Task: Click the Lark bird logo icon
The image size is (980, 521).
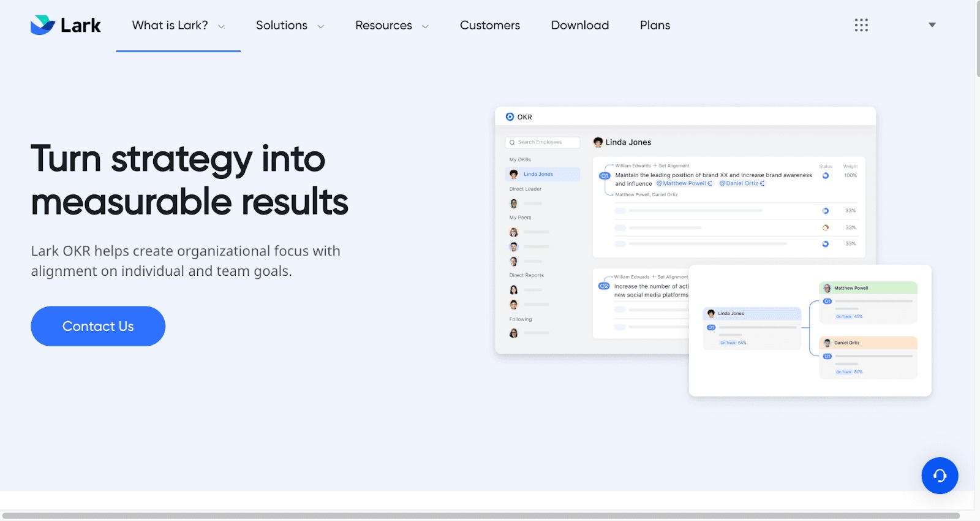Action: pyautogui.click(x=43, y=25)
